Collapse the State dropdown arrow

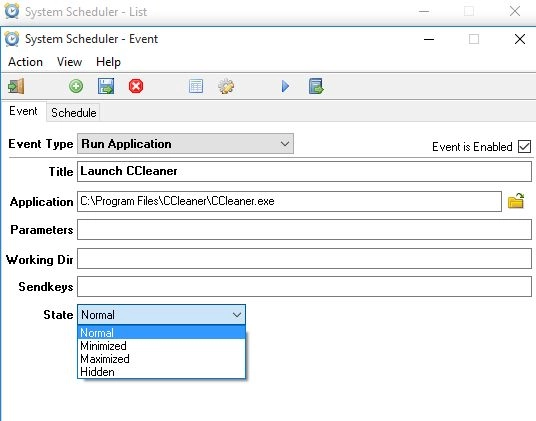(x=237, y=315)
